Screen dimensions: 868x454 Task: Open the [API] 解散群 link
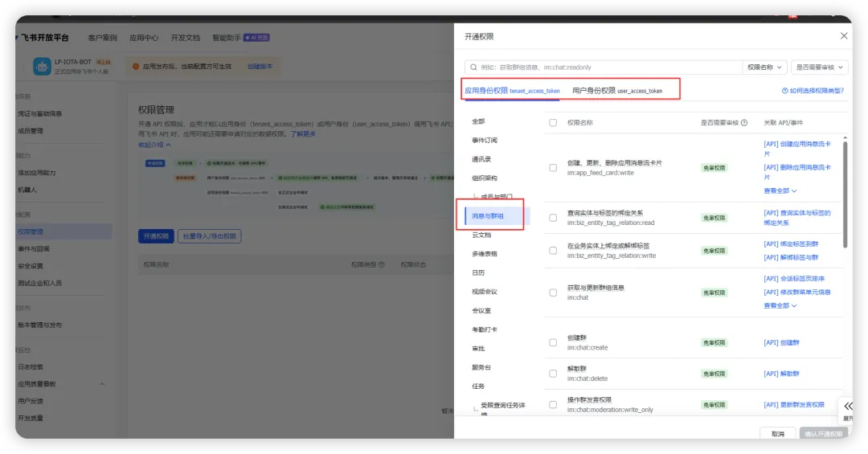click(782, 374)
